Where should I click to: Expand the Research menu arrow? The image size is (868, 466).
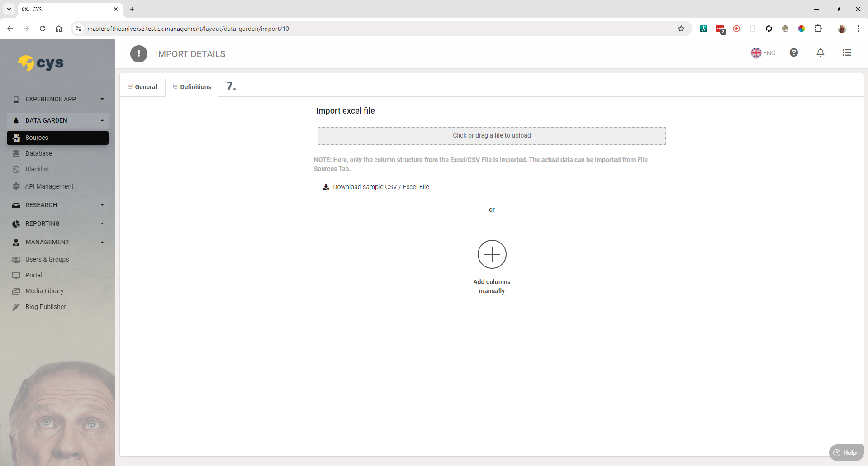pos(102,205)
